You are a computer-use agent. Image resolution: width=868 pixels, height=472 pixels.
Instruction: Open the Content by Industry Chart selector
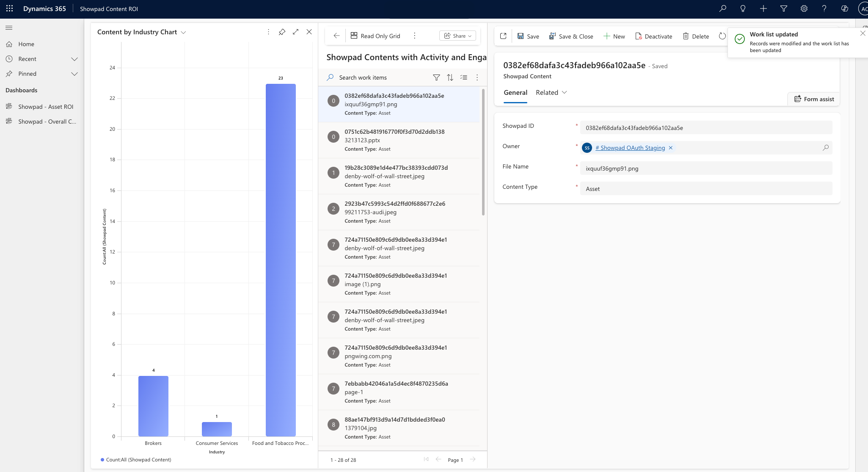click(183, 33)
